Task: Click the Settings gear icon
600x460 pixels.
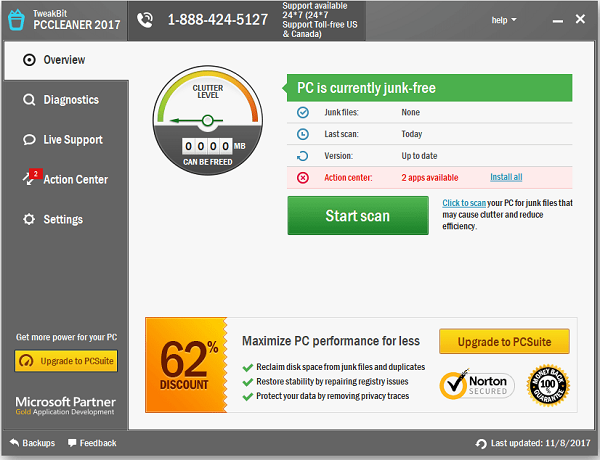Action: coord(29,219)
